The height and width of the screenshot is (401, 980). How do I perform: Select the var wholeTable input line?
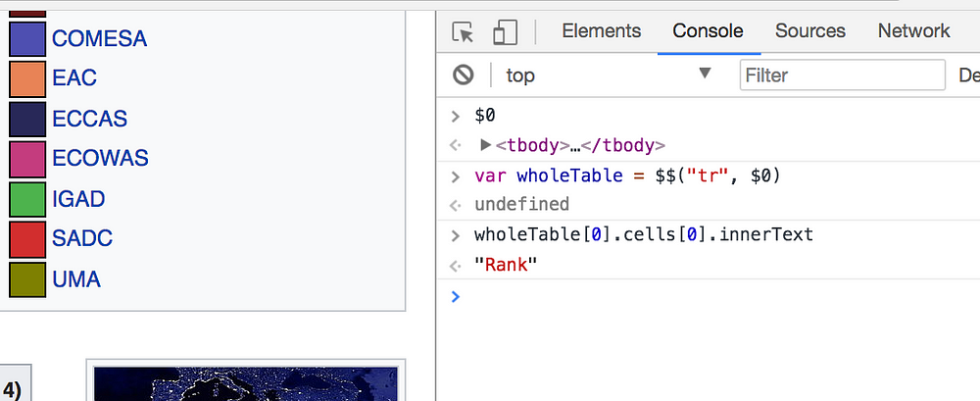[627, 175]
